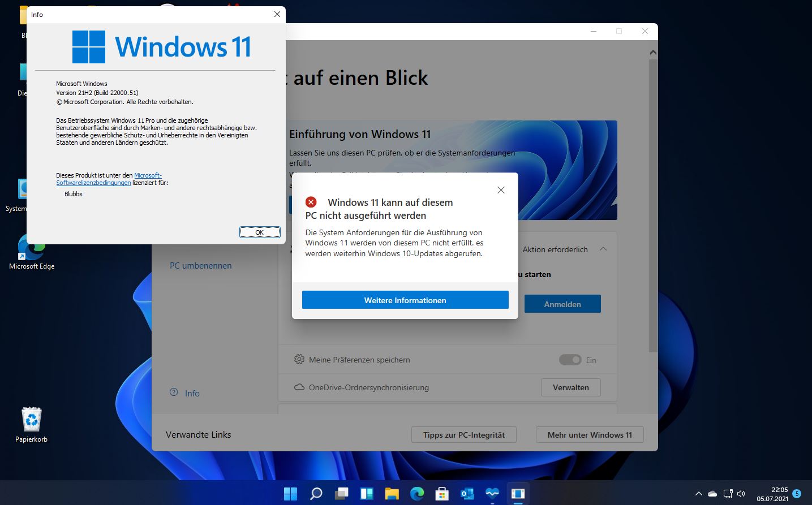Click the Anmelden button
Screen dimensions: 812x505
pos(562,304)
